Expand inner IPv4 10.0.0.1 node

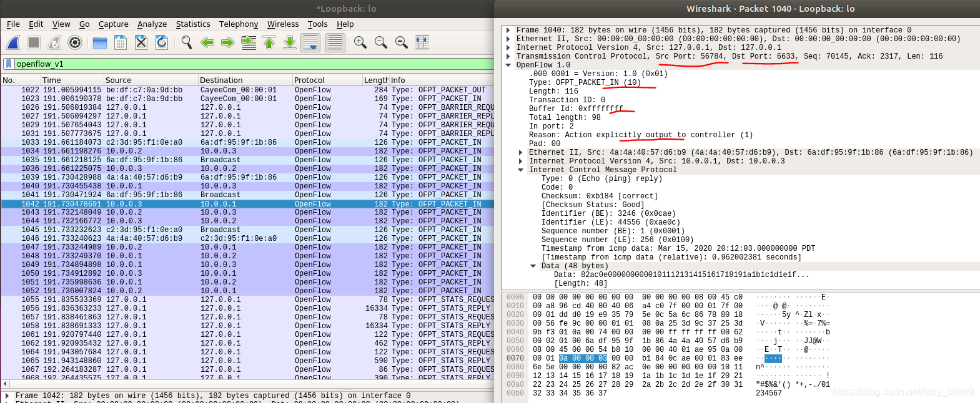point(521,161)
